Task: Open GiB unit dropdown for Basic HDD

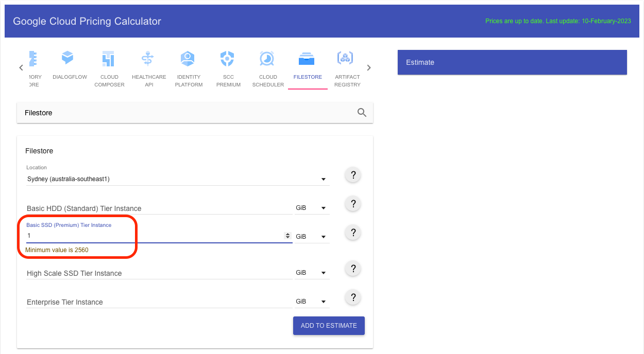Action: click(x=312, y=208)
